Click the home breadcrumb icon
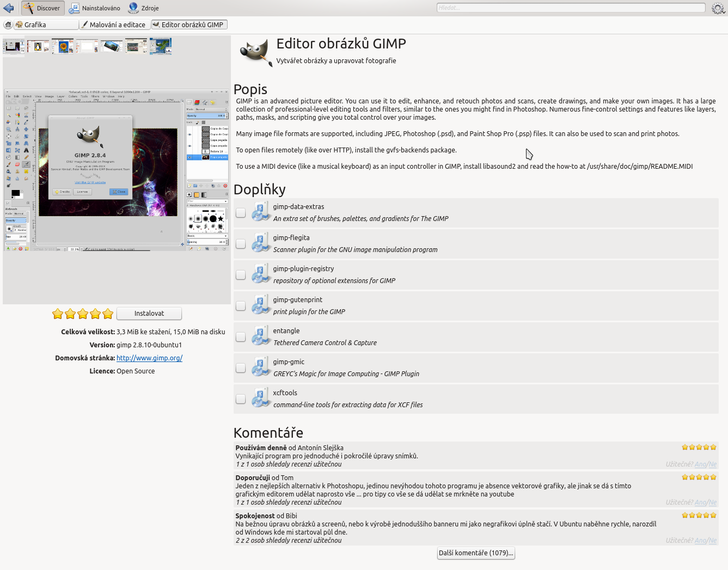The height and width of the screenshot is (570, 728). (8, 24)
